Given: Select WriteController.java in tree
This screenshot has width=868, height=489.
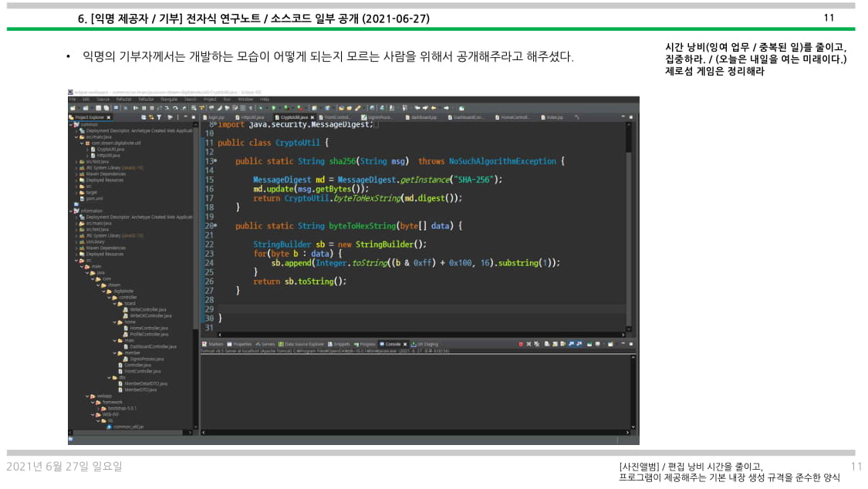Looking at the screenshot, I should click(x=144, y=310).
